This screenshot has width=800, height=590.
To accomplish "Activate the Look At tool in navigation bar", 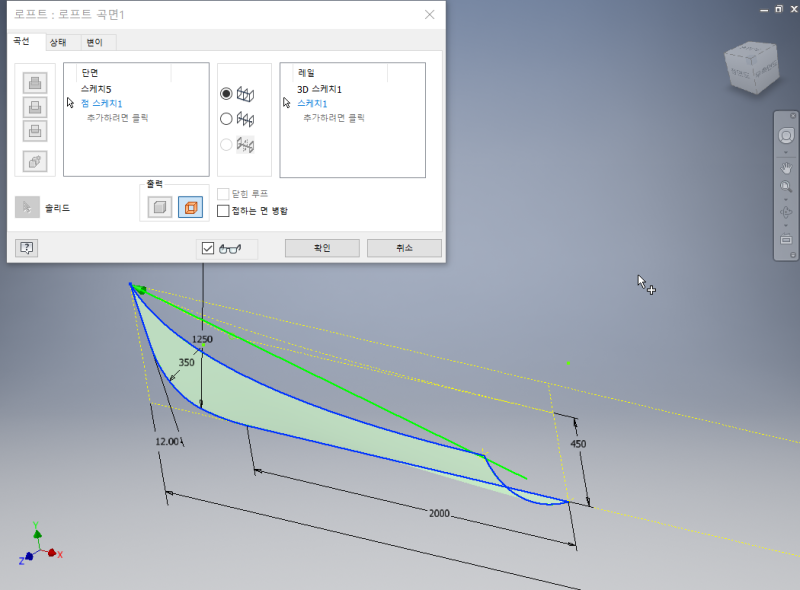I will tap(786, 238).
